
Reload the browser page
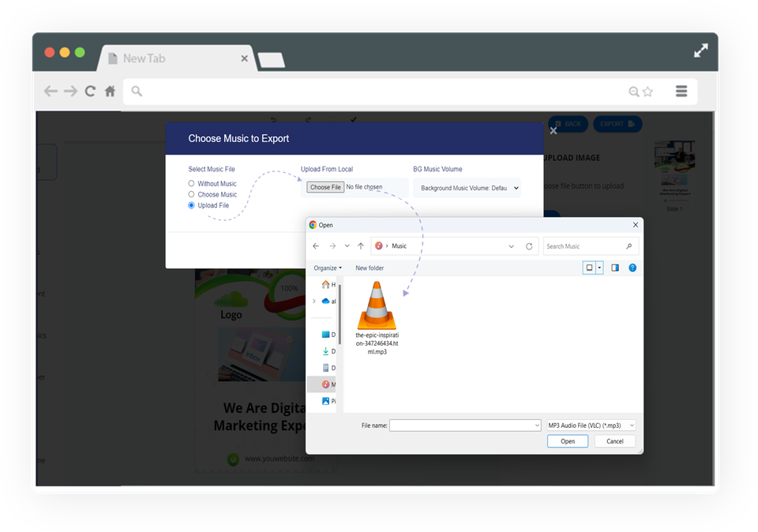click(90, 91)
